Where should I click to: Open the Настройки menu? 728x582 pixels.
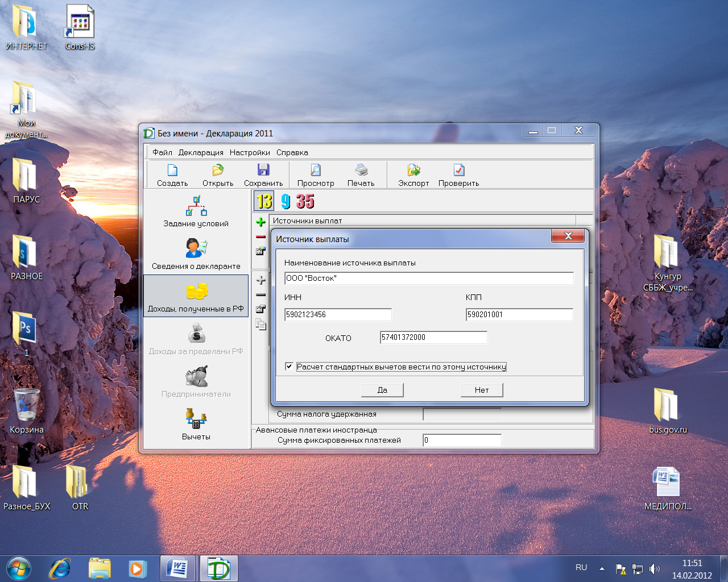250,152
